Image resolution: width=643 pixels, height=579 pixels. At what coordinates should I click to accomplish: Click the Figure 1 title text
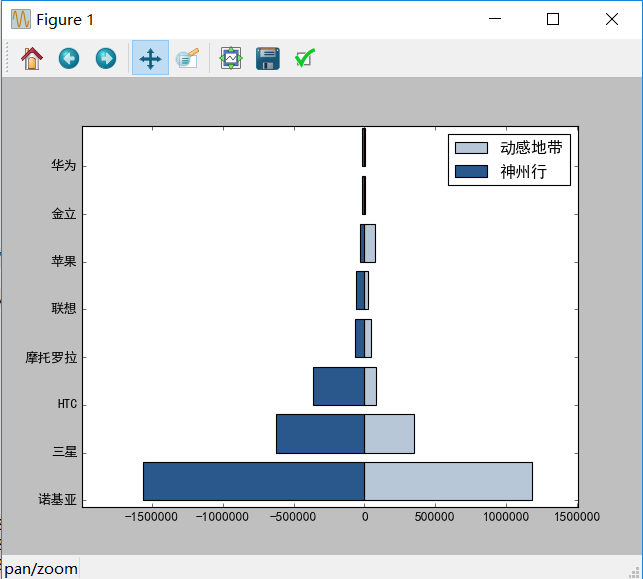[x=65, y=20]
